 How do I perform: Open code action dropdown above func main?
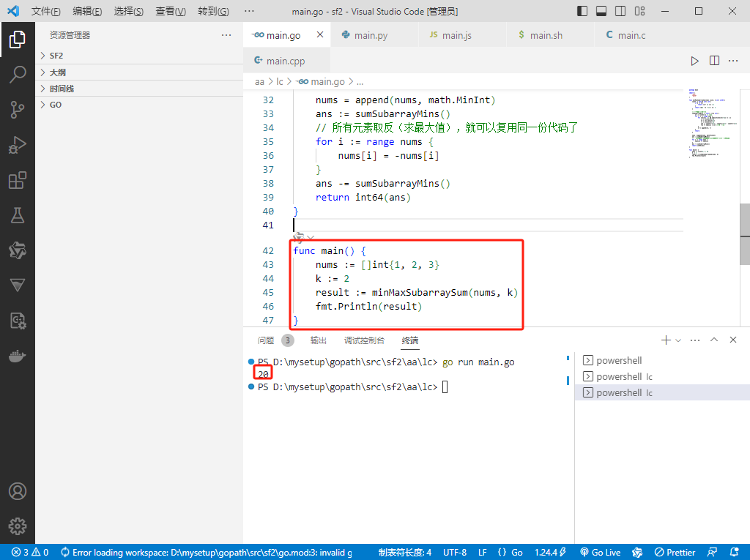(x=311, y=237)
